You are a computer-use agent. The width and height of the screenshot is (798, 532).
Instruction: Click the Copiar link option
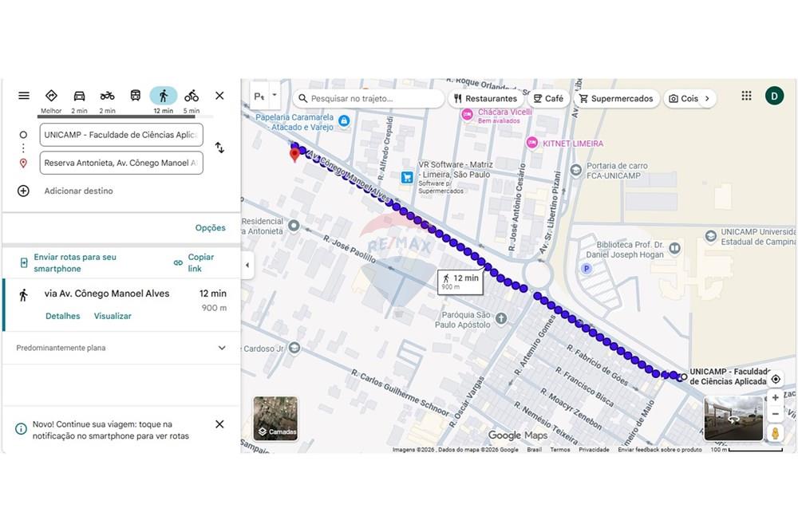[x=194, y=263]
